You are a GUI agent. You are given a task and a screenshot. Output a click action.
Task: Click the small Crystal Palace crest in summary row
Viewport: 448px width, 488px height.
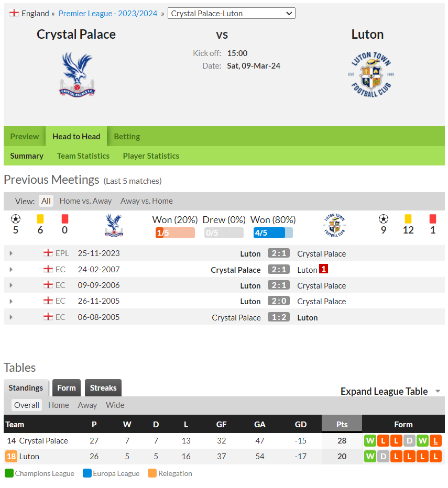(x=114, y=226)
